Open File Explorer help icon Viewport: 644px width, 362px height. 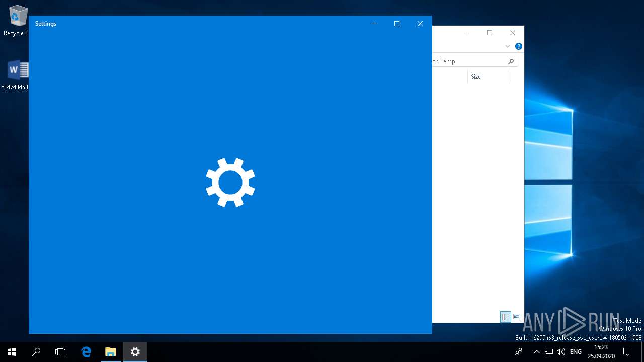pyautogui.click(x=519, y=46)
